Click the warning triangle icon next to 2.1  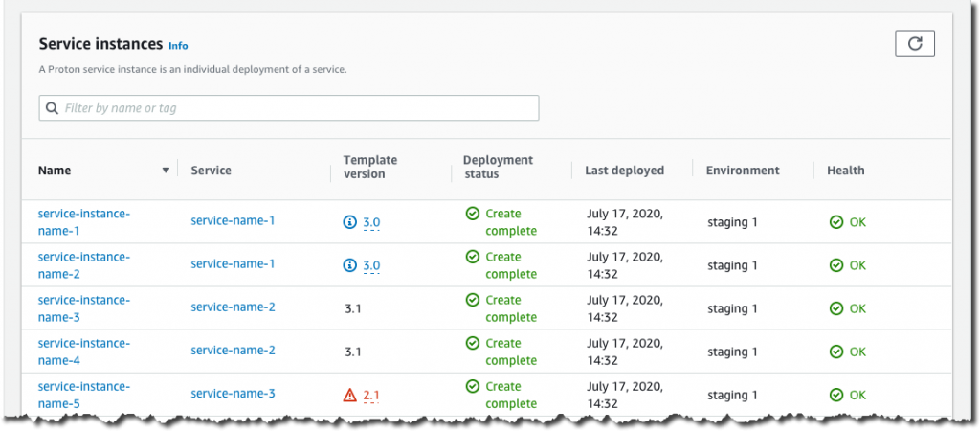tap(349, 395)
